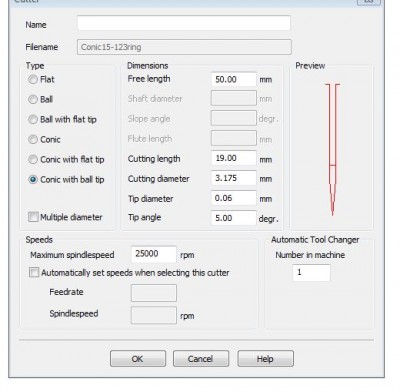This screenshot has width=400, height=392.
Task: Click the Maximum spindlespeed field
Action: click(154, 254)
